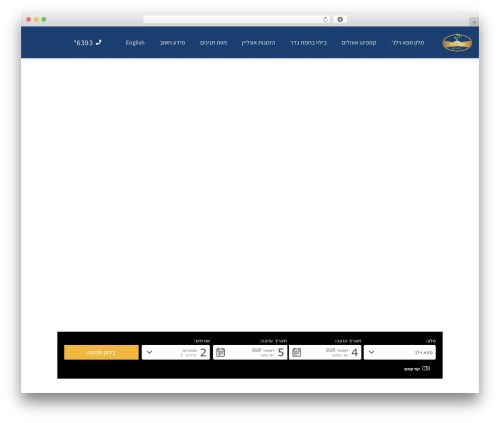Open a new browser tab
Image resolution: width=500 pixels, height=423 pixels.
pyautogui.click(x=474, y=22)
